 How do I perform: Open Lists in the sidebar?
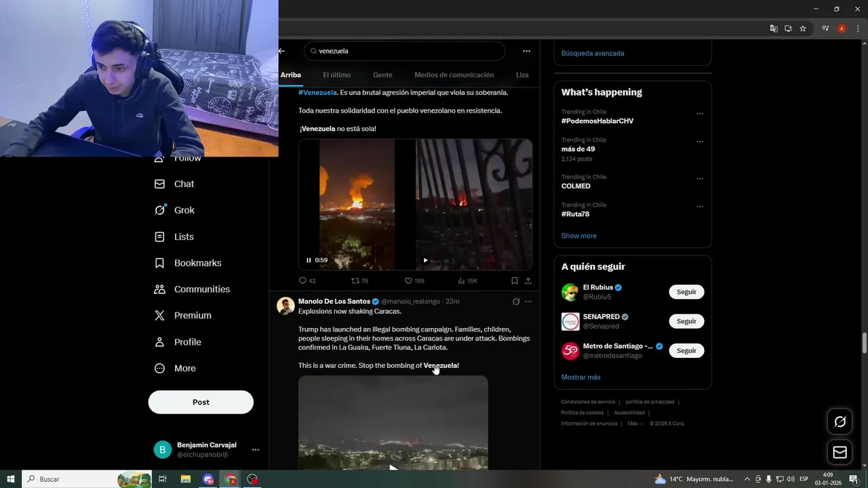click(x=174, y=237)
